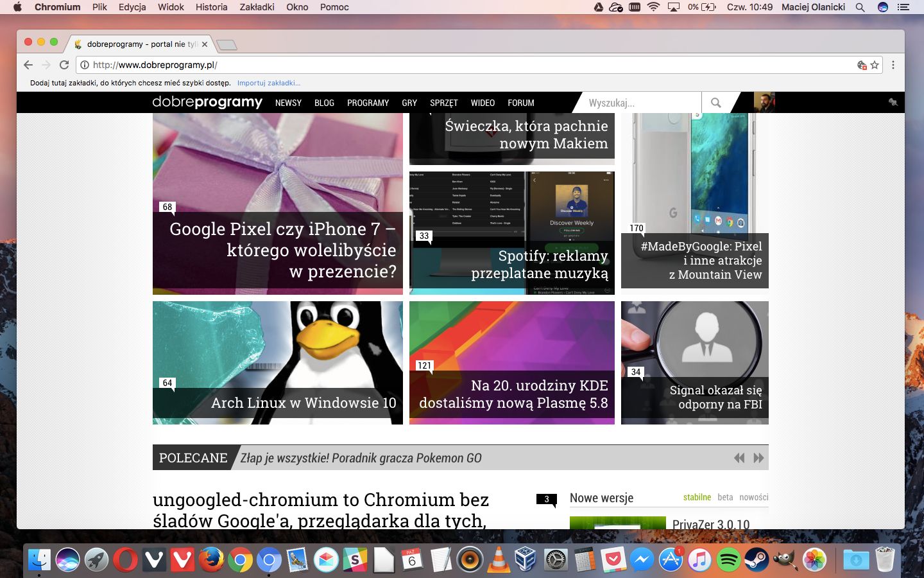Go to the PROGRAMY section
This screenshot has width=924, height=578.
click(368, 103)
